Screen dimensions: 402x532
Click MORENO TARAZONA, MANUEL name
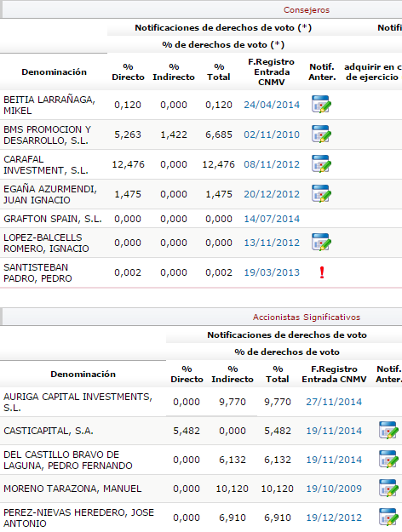pyautogui.click(x=72, y=489)
